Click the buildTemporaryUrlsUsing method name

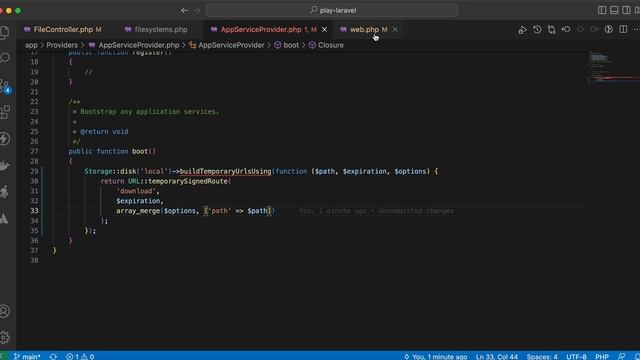tap(225, 171)
